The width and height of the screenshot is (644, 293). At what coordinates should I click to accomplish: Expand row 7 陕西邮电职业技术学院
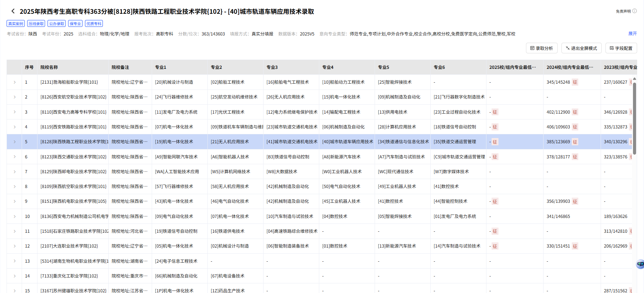click(x=14, y=172)
